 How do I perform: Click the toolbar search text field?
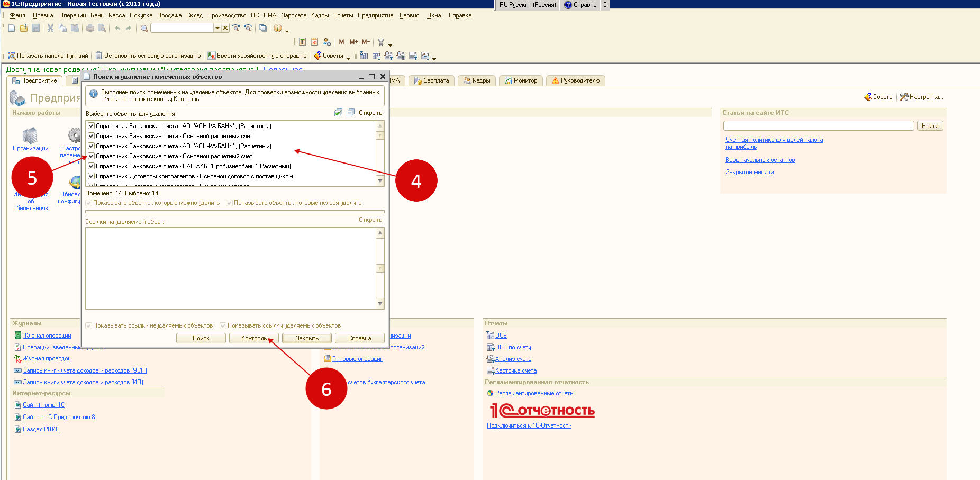pos(183,28)
